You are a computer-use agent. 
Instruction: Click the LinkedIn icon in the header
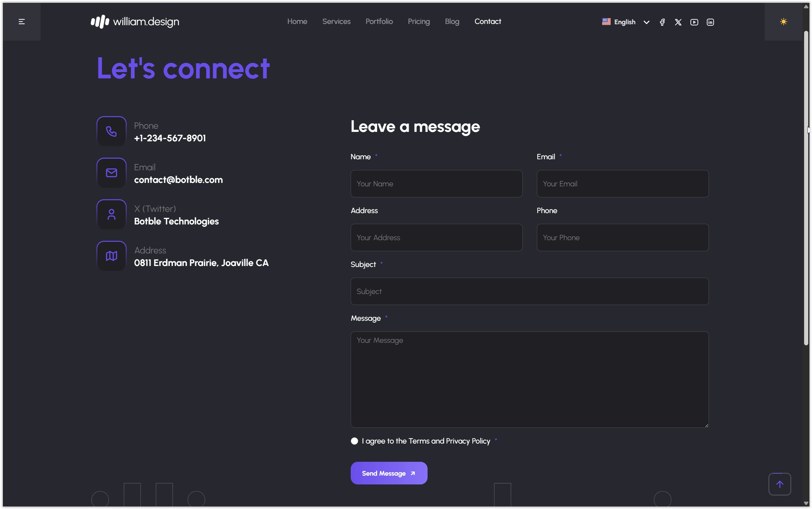(x=710, y=21)
